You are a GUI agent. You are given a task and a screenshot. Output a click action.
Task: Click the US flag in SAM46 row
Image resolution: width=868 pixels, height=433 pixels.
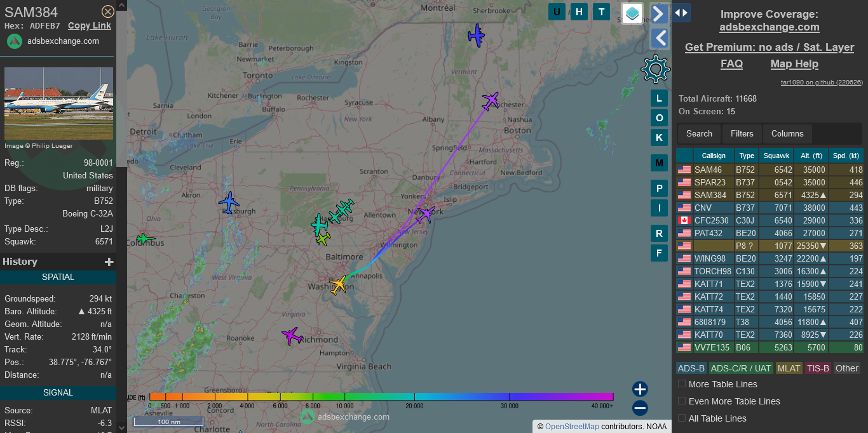pyautogui.click(x=684, y=170)
